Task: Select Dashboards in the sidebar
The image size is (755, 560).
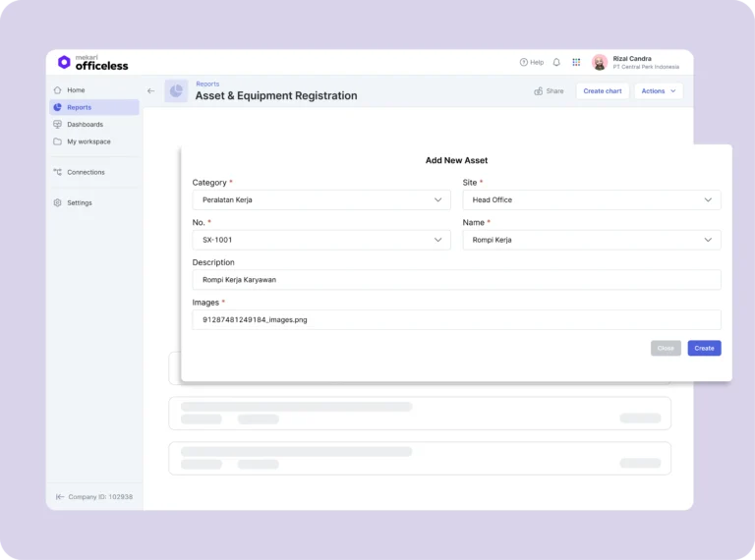Action: pos(85,125)
